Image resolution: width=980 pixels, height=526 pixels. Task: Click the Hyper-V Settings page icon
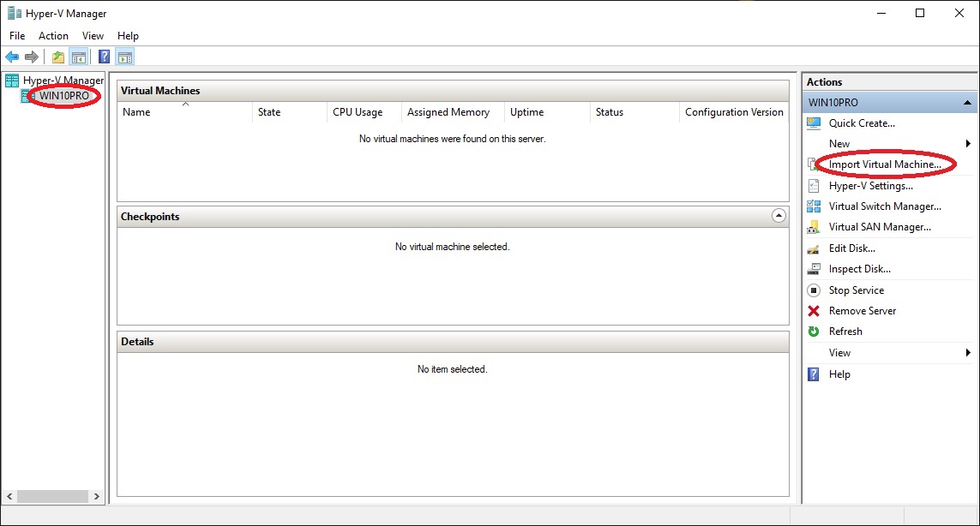pos(814,186)
